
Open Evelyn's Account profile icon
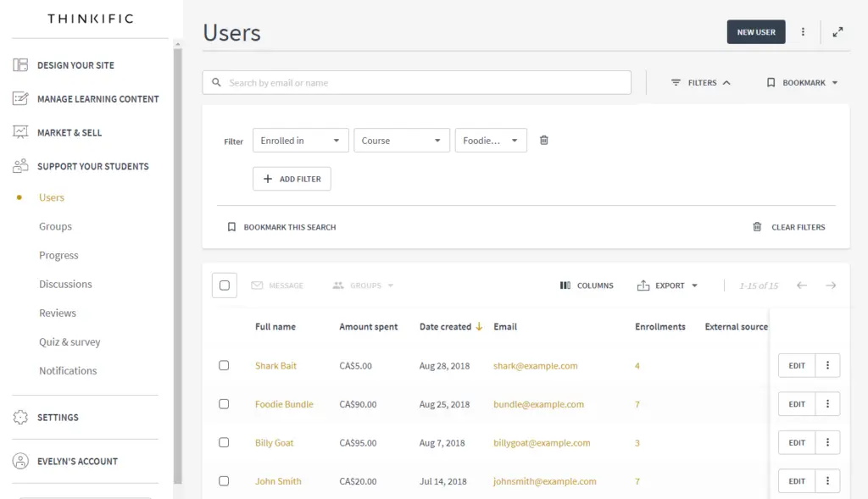[21, 462]
